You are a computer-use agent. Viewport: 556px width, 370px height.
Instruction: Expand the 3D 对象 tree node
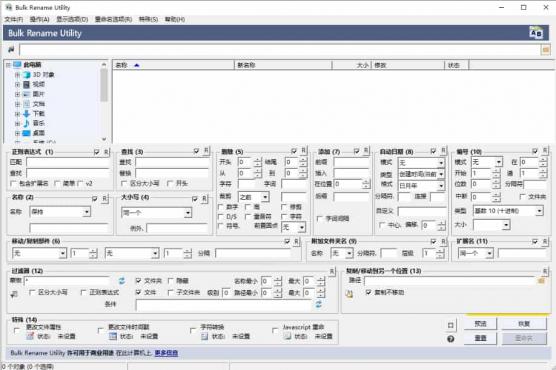pos(17,75)
